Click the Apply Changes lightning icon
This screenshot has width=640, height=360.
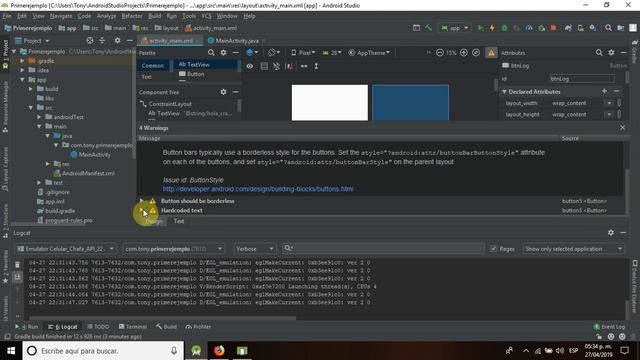click(x=492, y=28)
